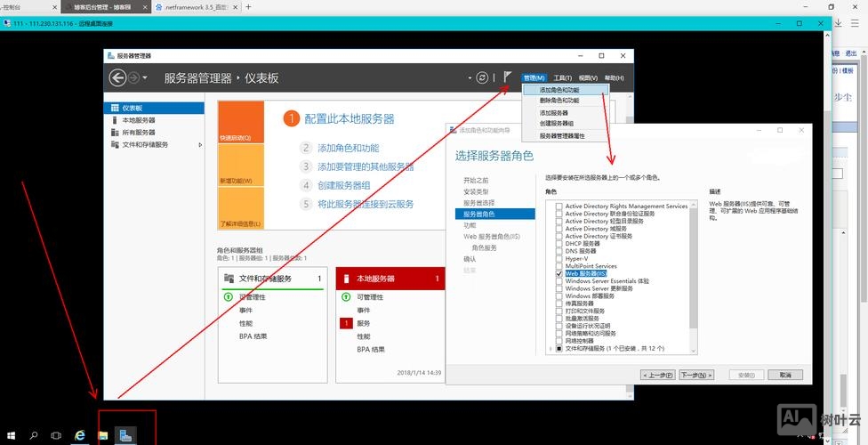
Task: Go to wizard step 服务器选择
Action: click(x=479, y=203)
